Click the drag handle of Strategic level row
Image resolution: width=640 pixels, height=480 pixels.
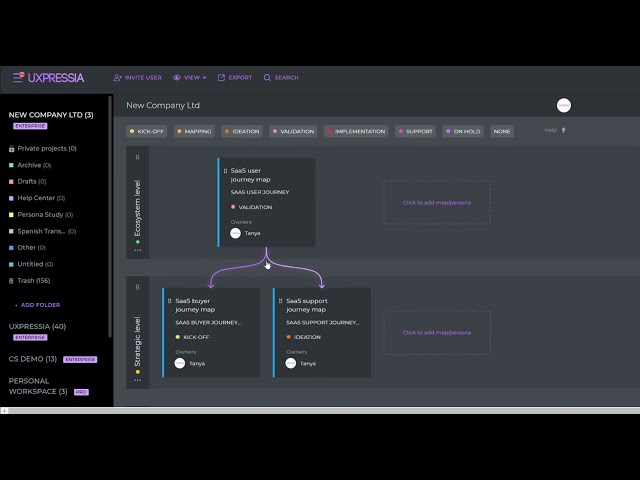pos(138,287)
